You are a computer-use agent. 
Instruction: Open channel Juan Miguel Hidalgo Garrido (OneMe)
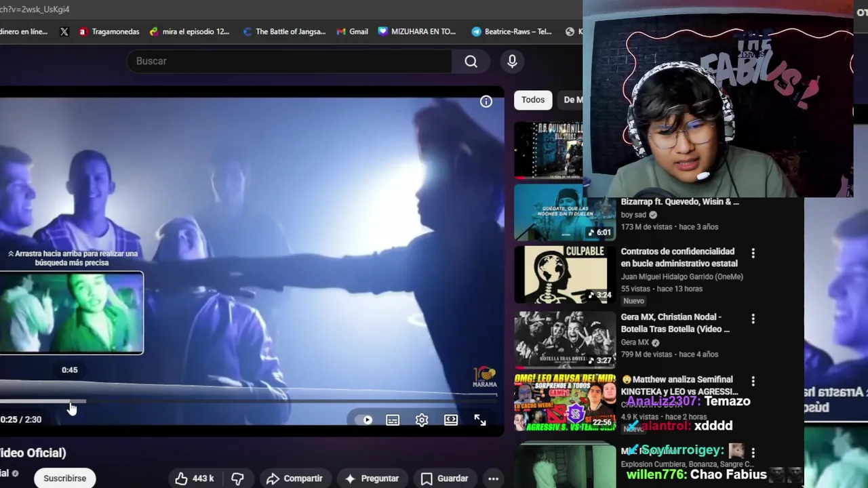point(682,277)
